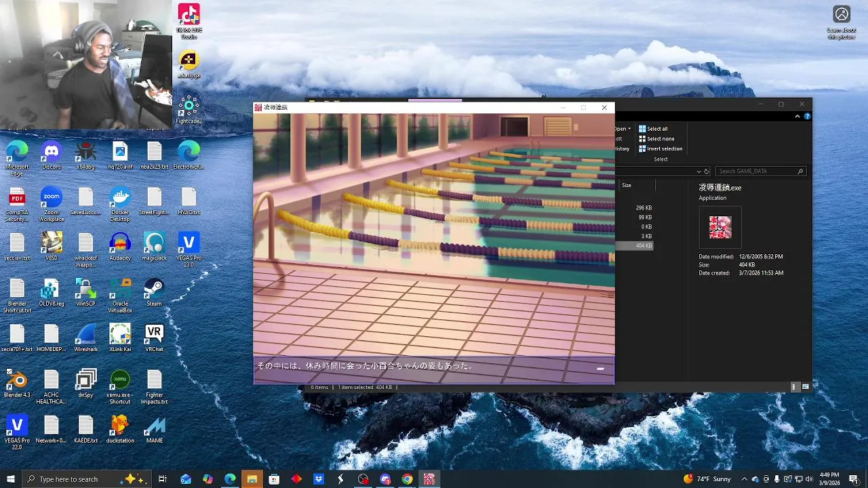Collapse the Explorer ribbon with chevron
The width and height of the screenshot is (868, 488).
pos(797,117)
